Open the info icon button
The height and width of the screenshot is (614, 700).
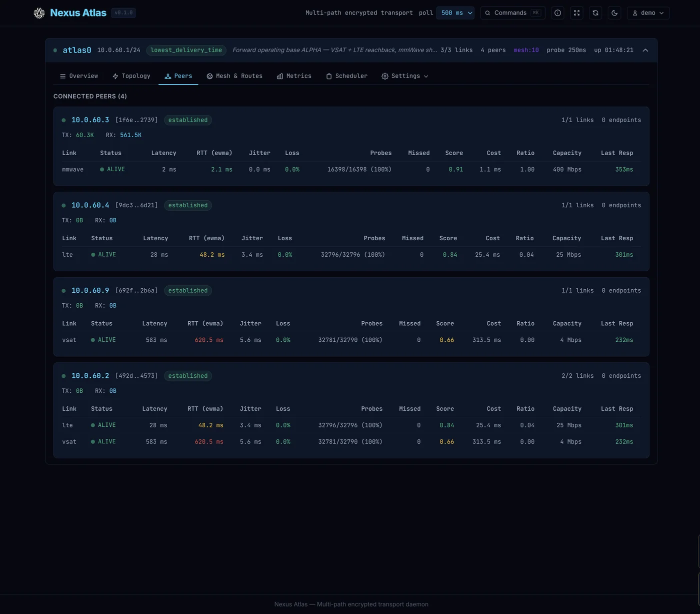pyautogui.click(x=557, y=13)
